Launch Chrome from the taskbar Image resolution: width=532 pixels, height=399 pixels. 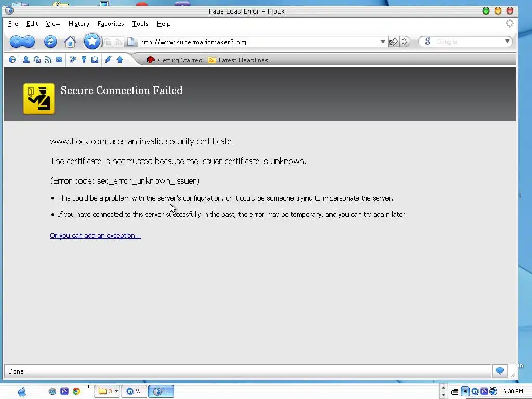point(76,391)
